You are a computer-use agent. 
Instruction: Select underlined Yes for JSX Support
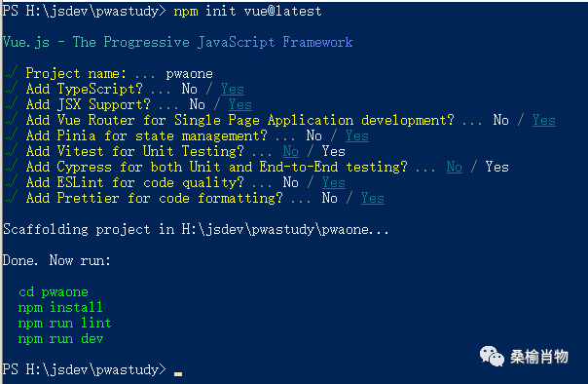pyautogui.click(x=240, y=104)
